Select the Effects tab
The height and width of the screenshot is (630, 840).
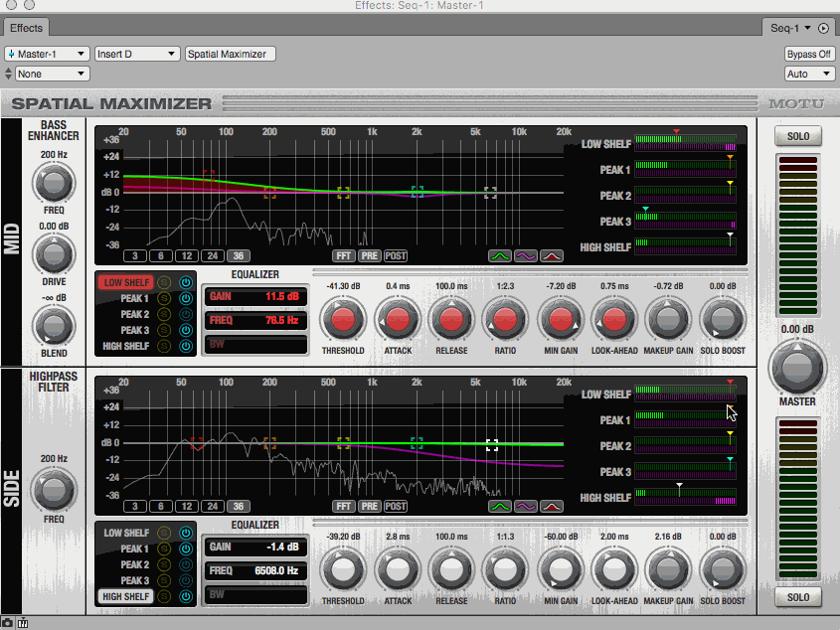[26, 28]
